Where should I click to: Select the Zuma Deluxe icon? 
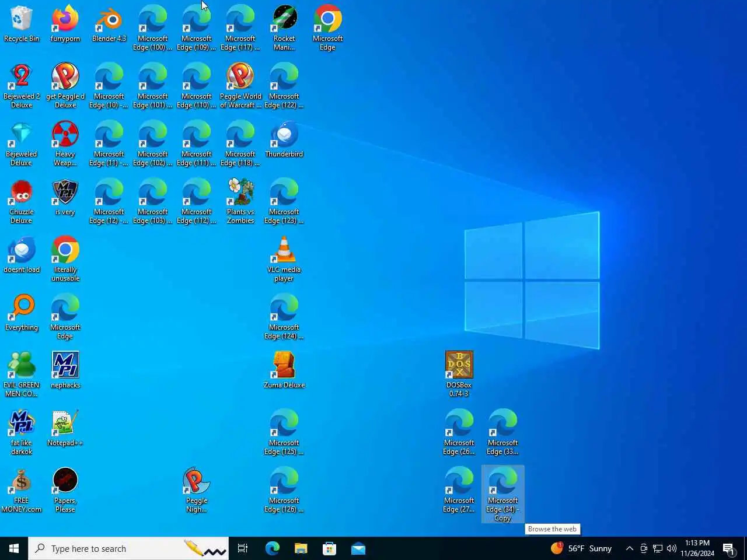pyautogui.click(x=284, y=370)
